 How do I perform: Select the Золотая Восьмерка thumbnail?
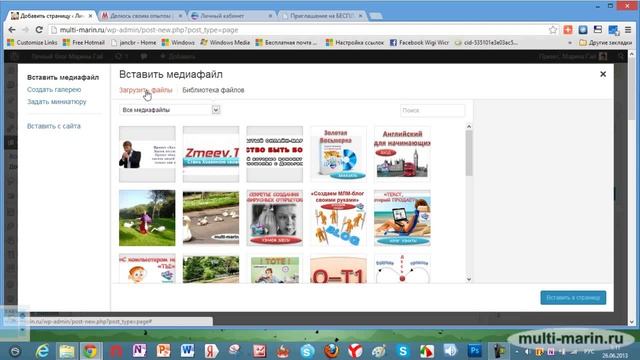tap(338, 154)
